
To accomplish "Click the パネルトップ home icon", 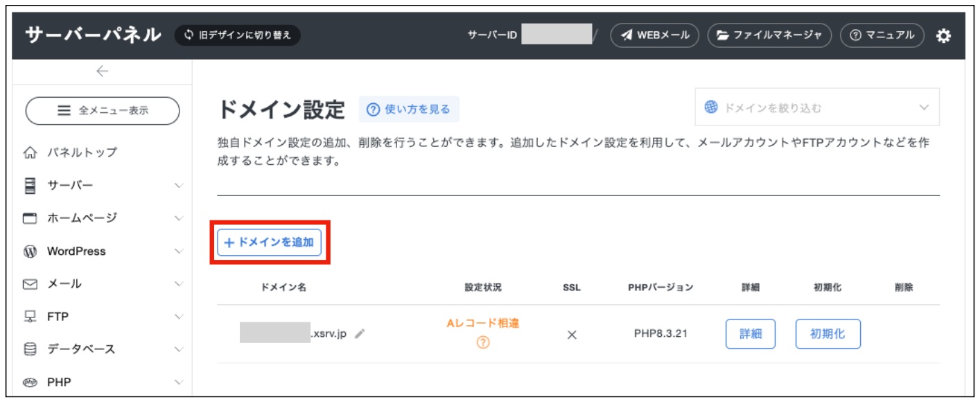I will pos(30,152).
